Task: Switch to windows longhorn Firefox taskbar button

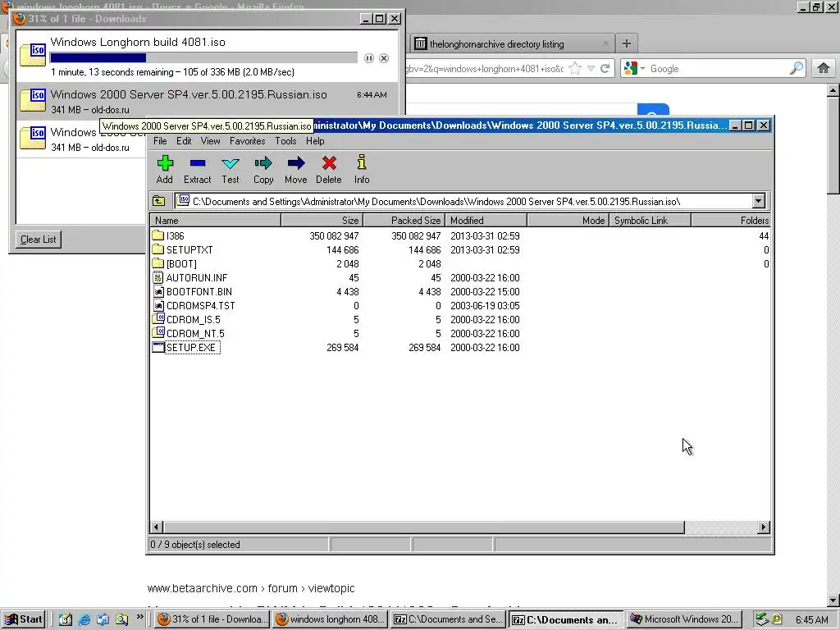Action: tap(331, 619)
